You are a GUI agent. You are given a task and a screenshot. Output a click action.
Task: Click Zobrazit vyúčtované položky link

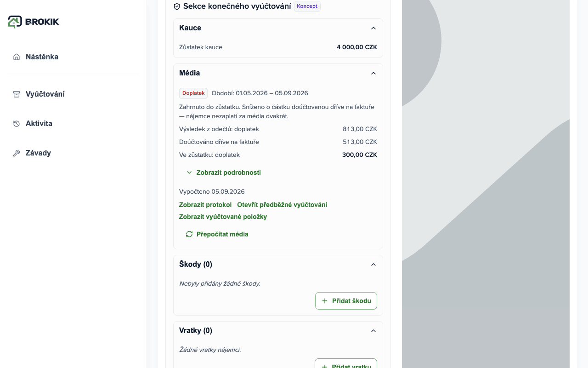tap(223, 217)
